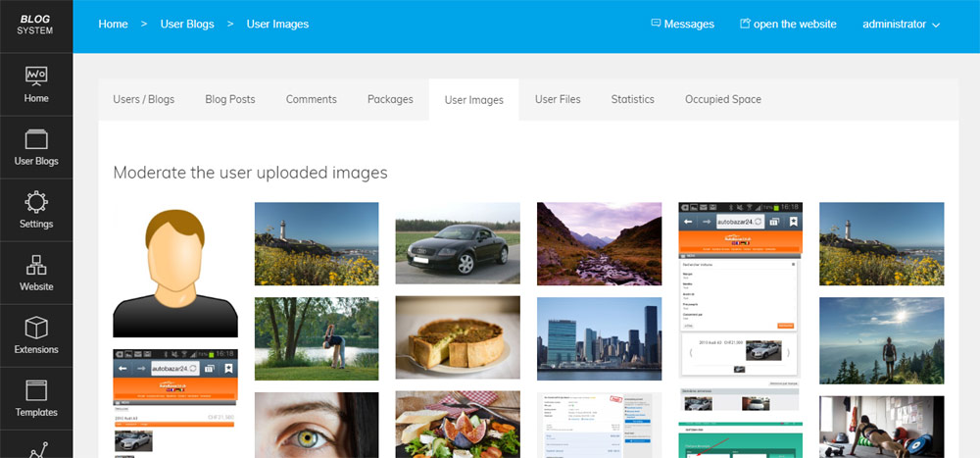Image resolution: width=980 pixels, height=458 pixels.
Task: Open the gym push-up workout photo
Action: pyautogui.click(x=881, y=427)
